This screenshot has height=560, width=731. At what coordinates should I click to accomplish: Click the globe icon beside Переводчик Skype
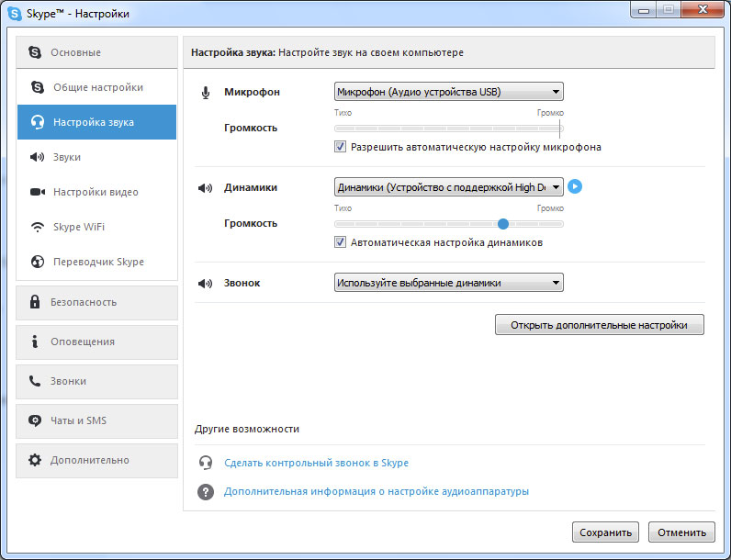[38, 262]
